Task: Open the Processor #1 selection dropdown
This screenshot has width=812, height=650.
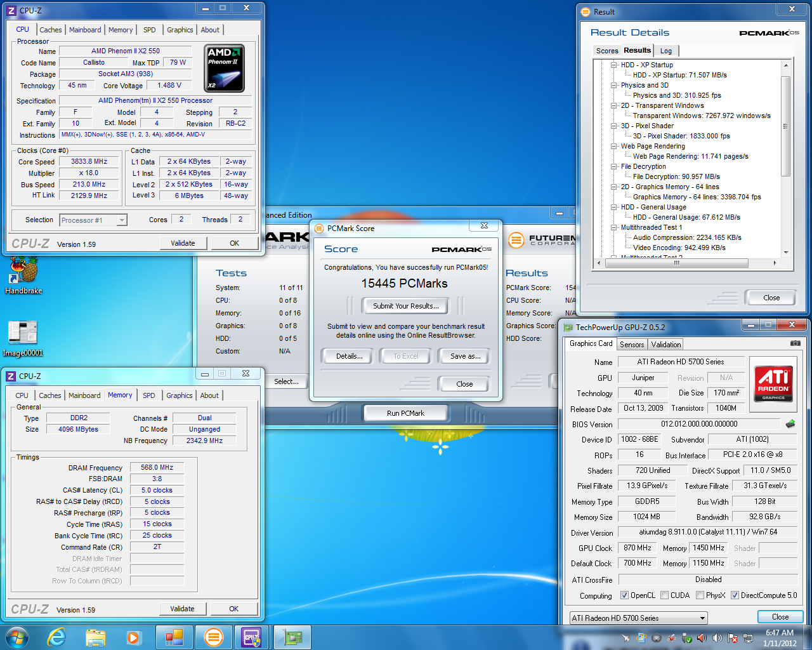Action: click(x=93, y=220)
